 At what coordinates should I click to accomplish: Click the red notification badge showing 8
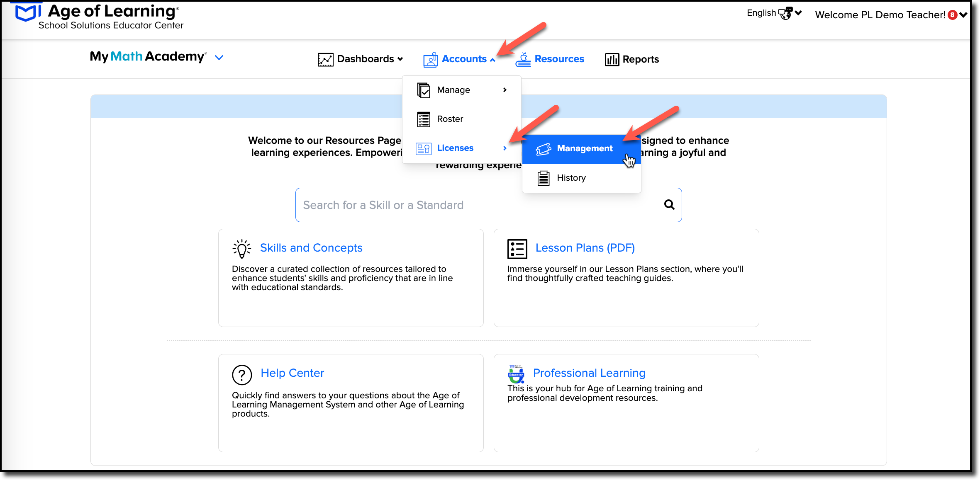click(953, 15)
